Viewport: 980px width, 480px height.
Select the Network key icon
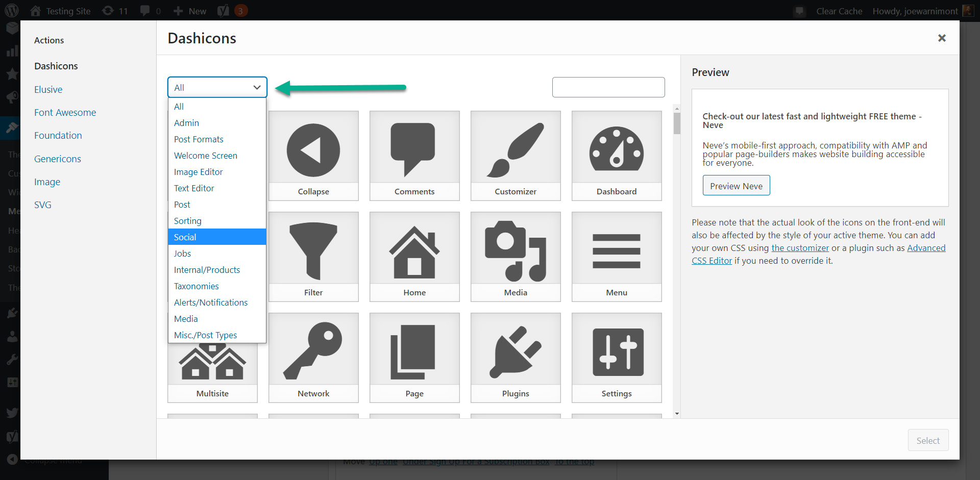click(x=313, y=351)
